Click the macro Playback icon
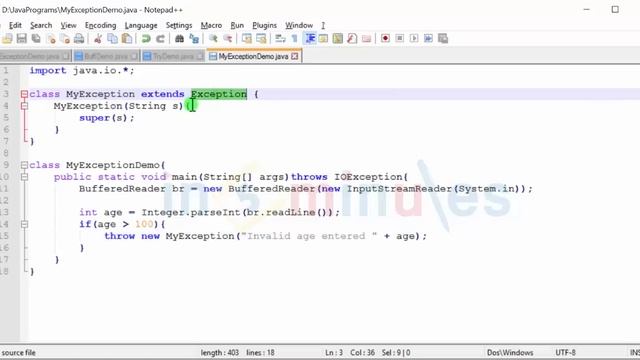 click(414, 39)
